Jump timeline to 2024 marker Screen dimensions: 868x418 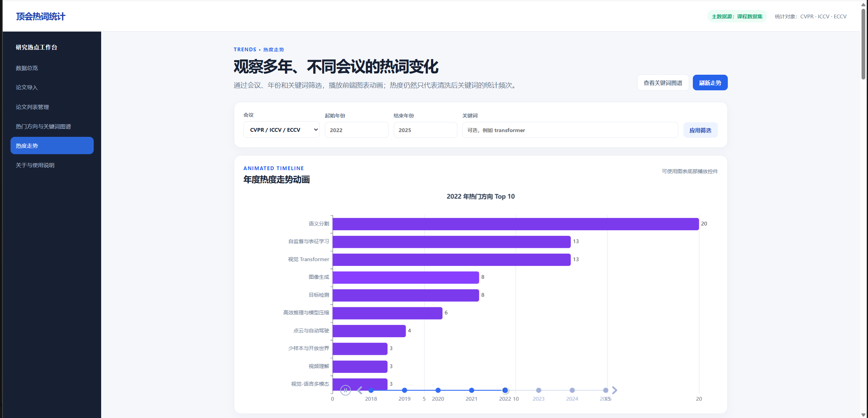click(572, 390)
